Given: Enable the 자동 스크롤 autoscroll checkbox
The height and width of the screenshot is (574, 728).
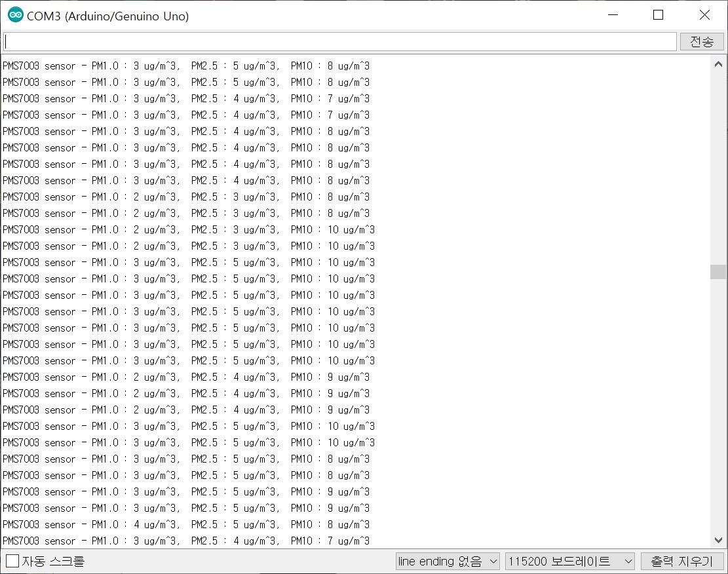Looking at the screenshot, I should [x=12, y=561].
